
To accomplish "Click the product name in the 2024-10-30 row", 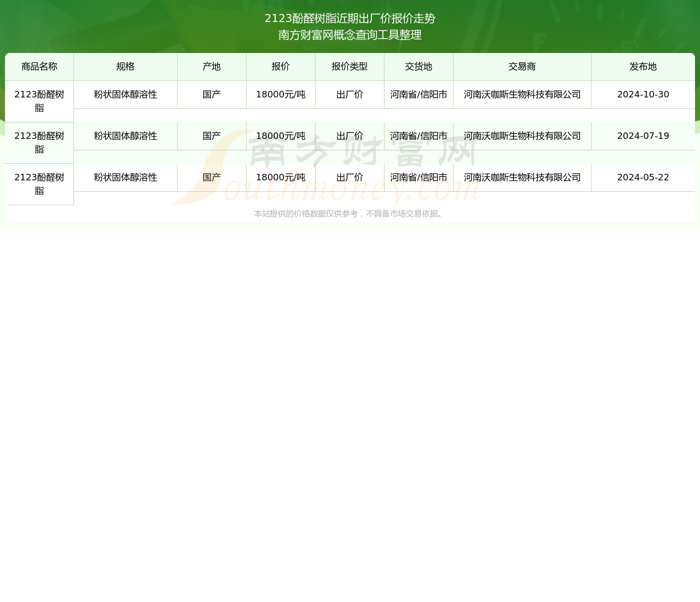I will [39, 101].
